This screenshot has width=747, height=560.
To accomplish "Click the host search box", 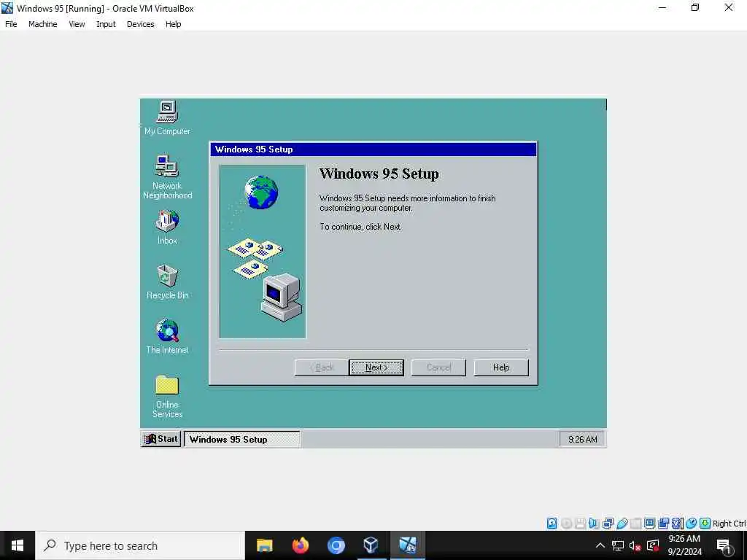I will [140, 545].
